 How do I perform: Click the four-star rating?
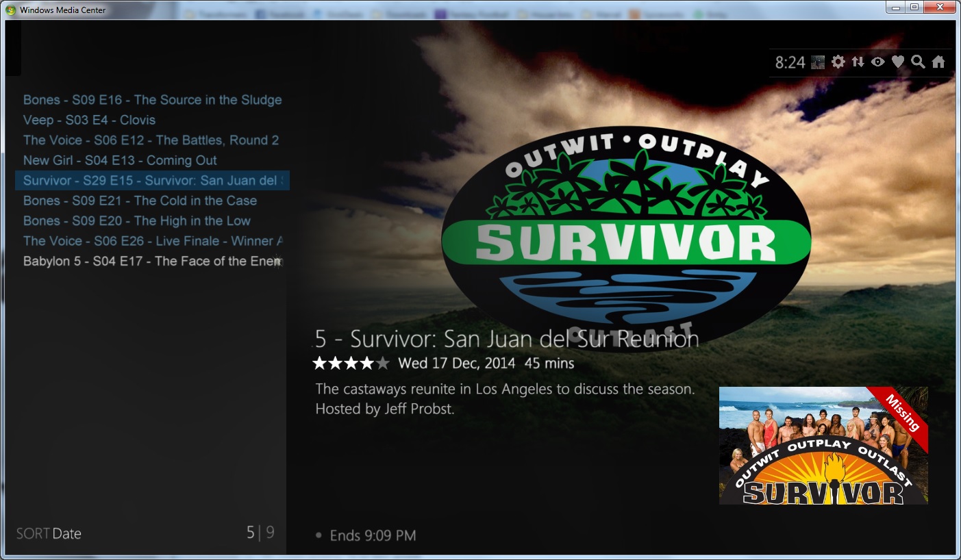(x=351, y=363)
